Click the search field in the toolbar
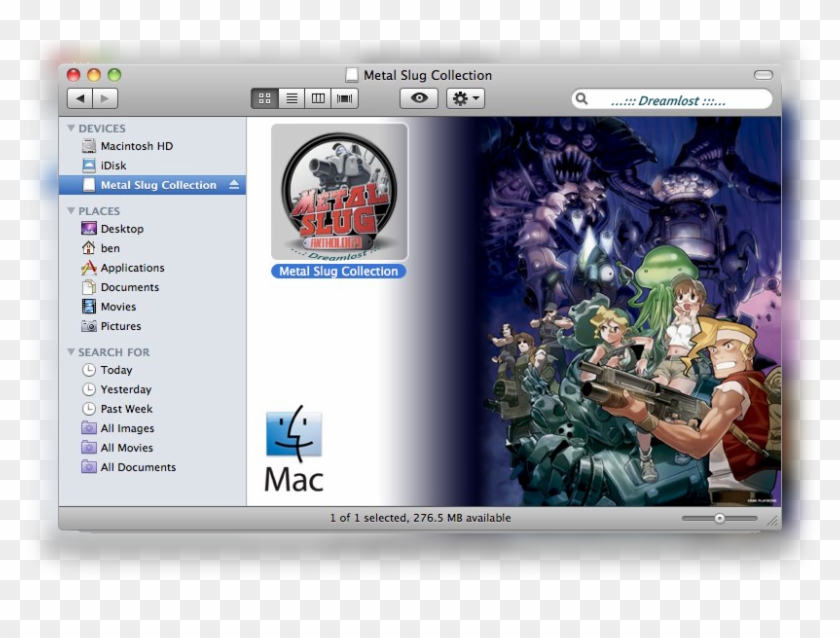 click(672, 100)
